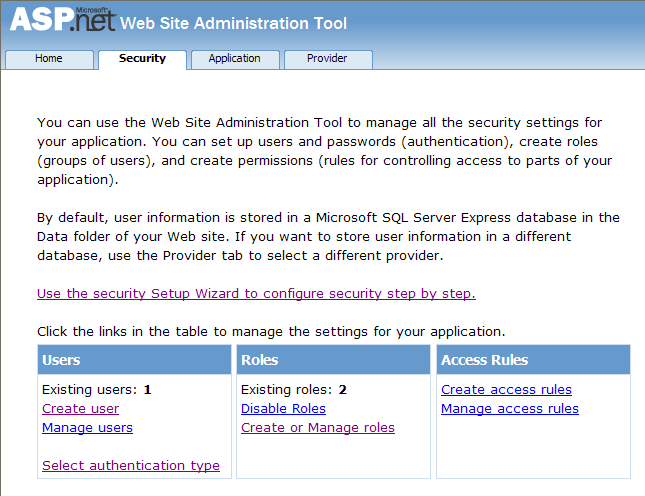This screenshot has width=645, height=496.
Task: Click the paragraph mentioning SQL Server Express
Action: click(x=328, y=237)
